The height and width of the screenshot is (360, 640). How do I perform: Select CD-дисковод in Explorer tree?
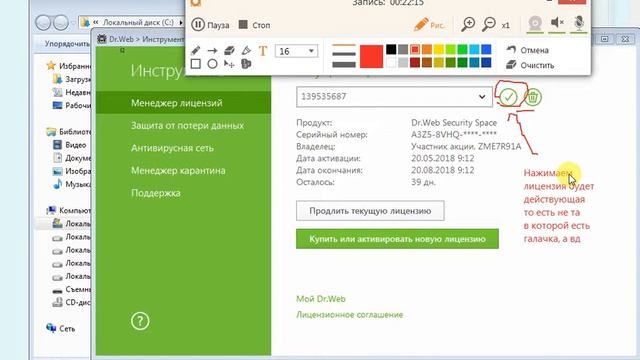pos(72,302)
